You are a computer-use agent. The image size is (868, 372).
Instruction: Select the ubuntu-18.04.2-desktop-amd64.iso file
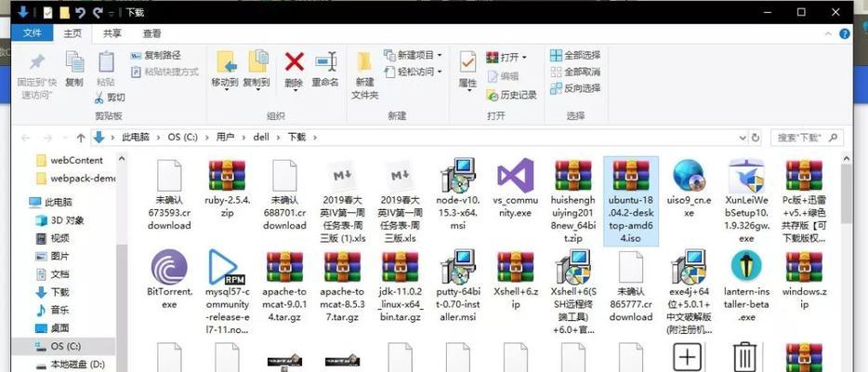pos(630,201)
